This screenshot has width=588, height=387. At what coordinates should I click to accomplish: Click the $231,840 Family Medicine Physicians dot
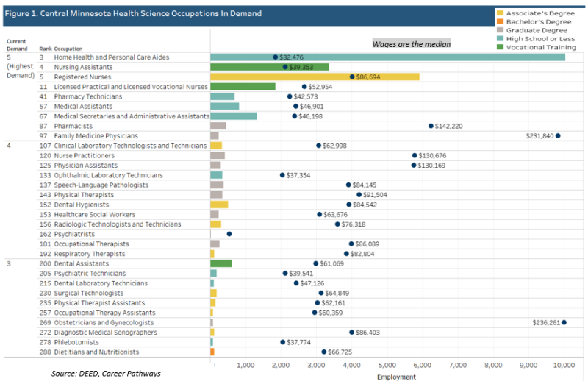point(558,135)
